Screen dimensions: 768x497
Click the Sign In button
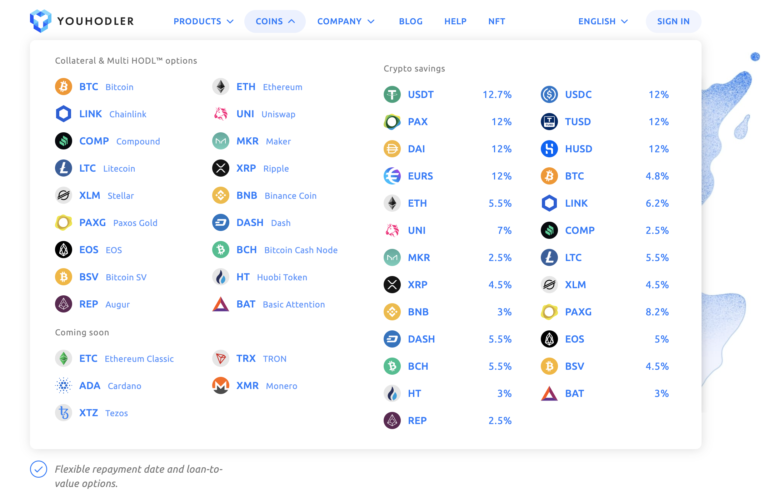(673, 22)
